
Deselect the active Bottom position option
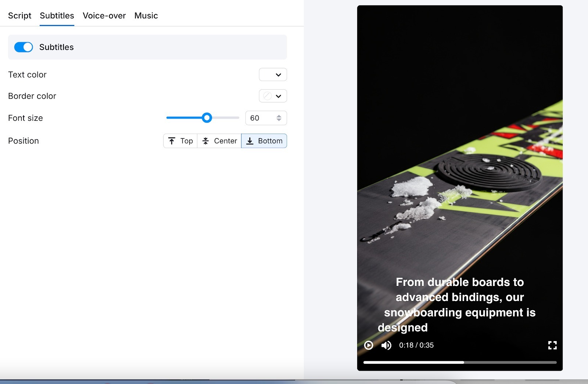(x=264, y=141)
